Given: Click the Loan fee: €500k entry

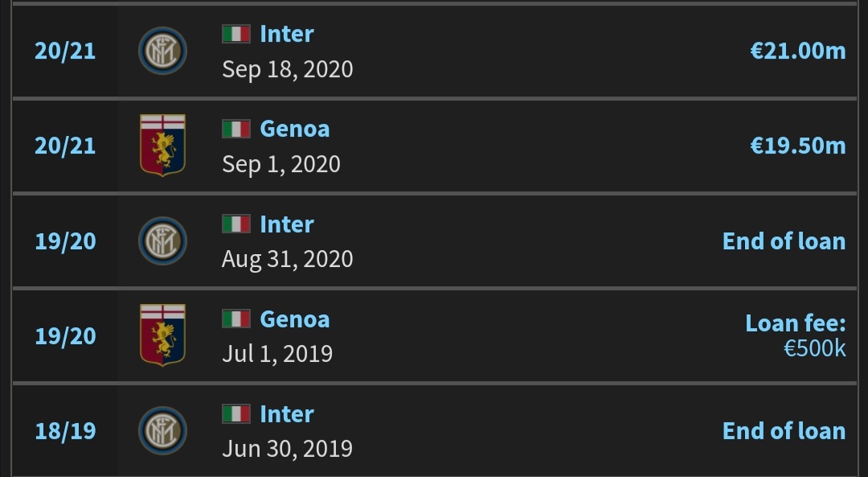Looking at the screenshot, I should pyautogui.click(x=796, y=335).
